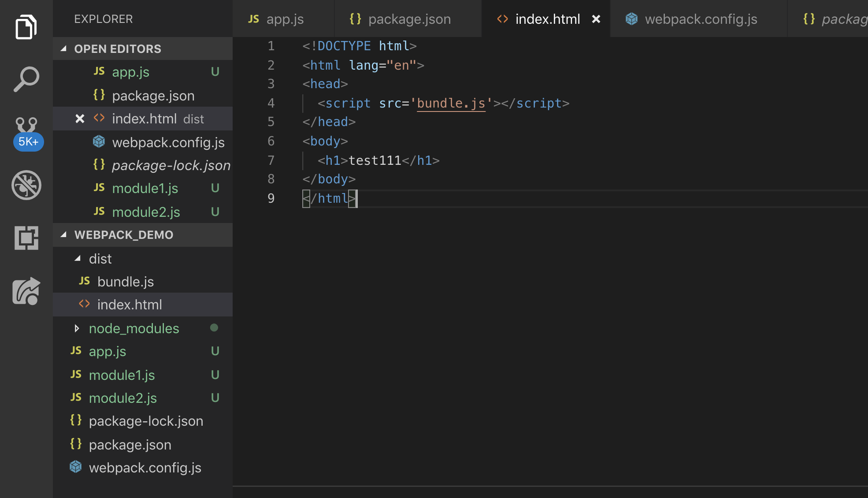The height and width of the screenshot is (498, 868).
Task: Open the Search view in the activity bar
Action: click(26, 79)
